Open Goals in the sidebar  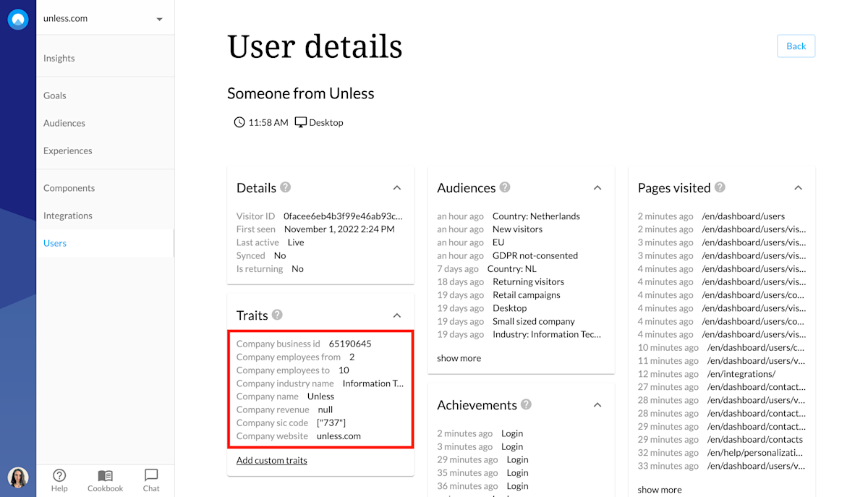(x=55, y=95)
